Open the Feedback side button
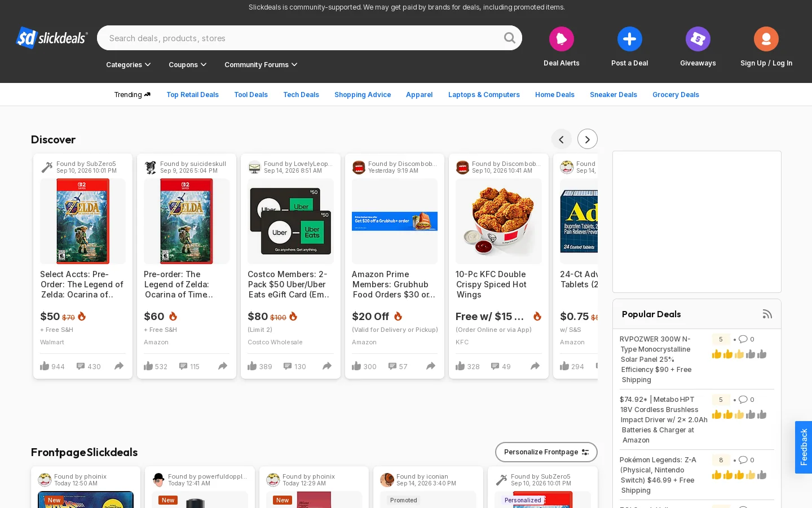 804,447
